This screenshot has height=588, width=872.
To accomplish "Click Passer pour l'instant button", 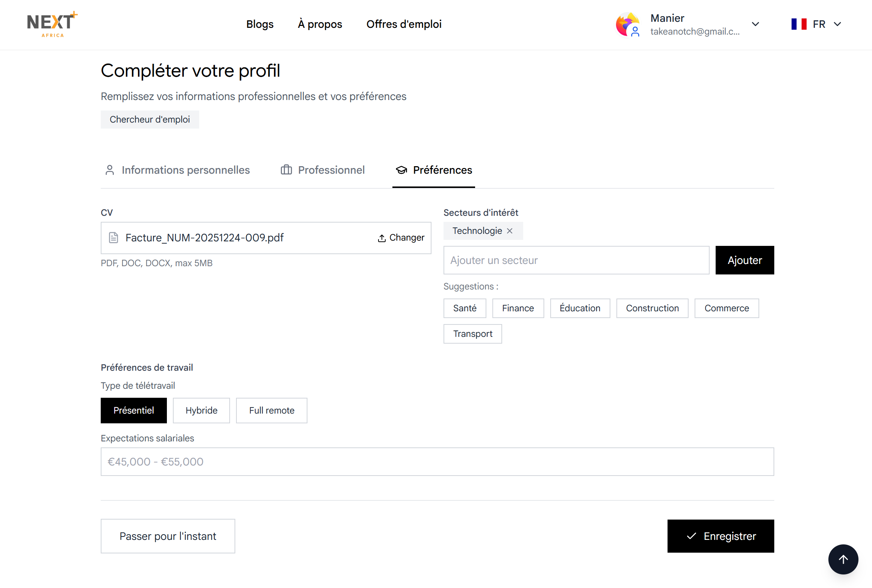I will coord(168,536).
